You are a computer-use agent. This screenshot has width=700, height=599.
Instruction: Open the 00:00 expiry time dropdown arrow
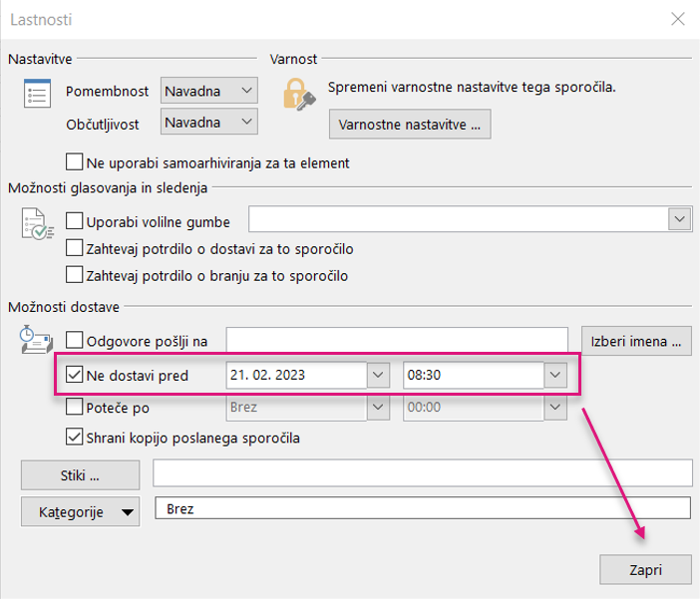(x=554, y=407)
